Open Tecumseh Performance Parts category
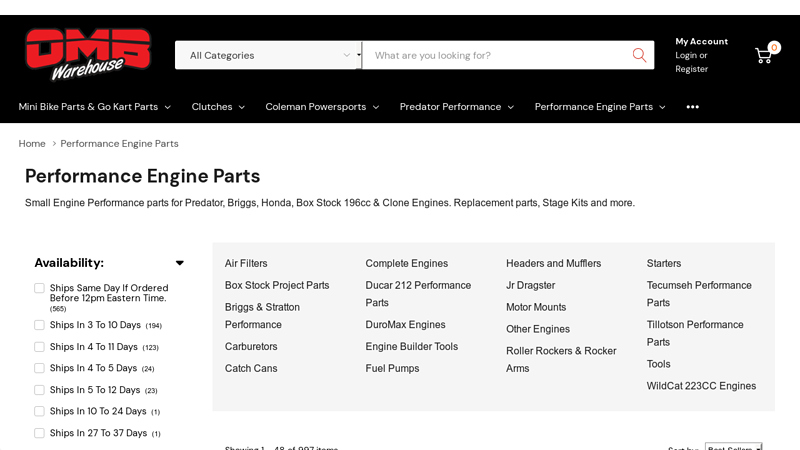Screen dimensions: 800x450 pyautogui.click(x=699, y=294)
